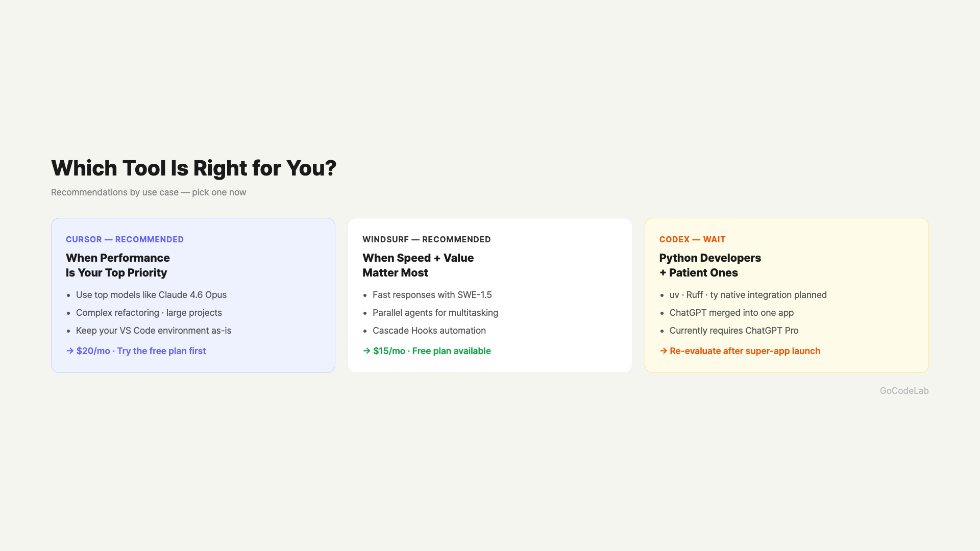Select the Windsurf — Recommended label
This screenshot has height=551, width=980.
[x=426, y=239]
